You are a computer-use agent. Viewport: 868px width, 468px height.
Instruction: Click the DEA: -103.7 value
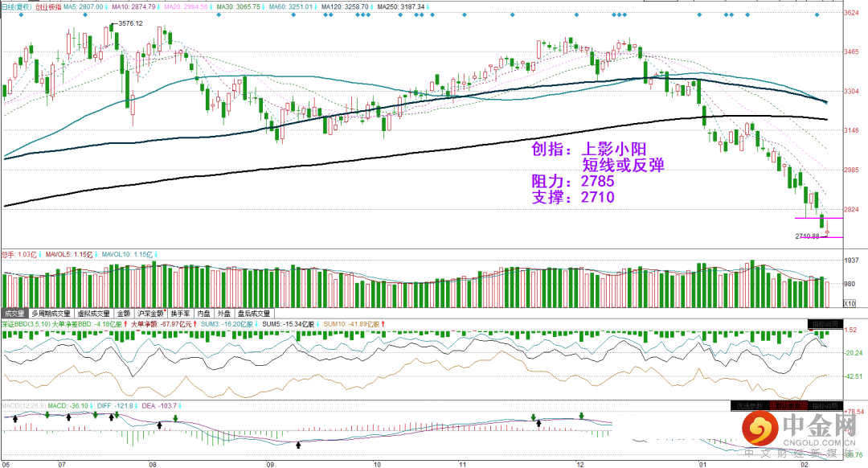159,406
